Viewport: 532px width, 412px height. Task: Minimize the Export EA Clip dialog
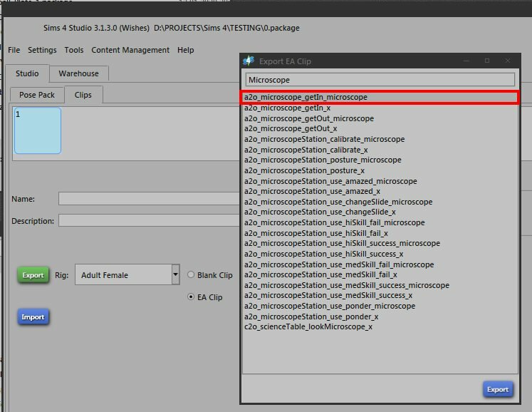(466, 61)
